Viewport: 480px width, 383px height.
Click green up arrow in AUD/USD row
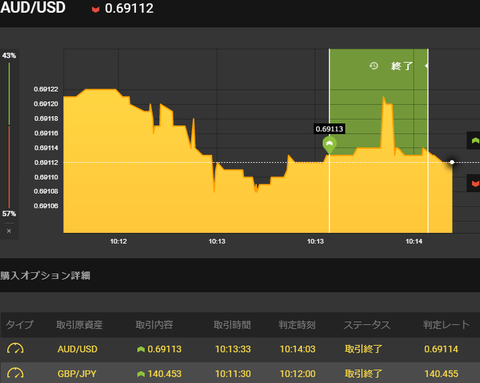141,349
